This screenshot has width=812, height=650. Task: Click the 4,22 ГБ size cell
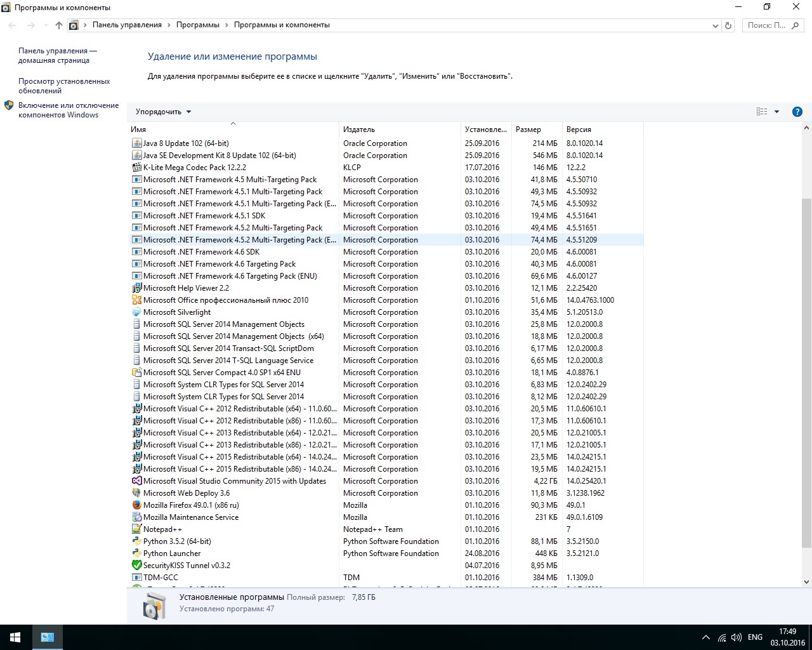[546, 481]
